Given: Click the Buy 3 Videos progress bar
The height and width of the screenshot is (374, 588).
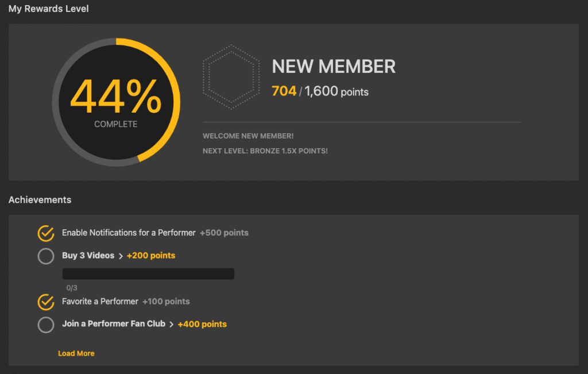Looking at the screenshot, I should 148,273.
